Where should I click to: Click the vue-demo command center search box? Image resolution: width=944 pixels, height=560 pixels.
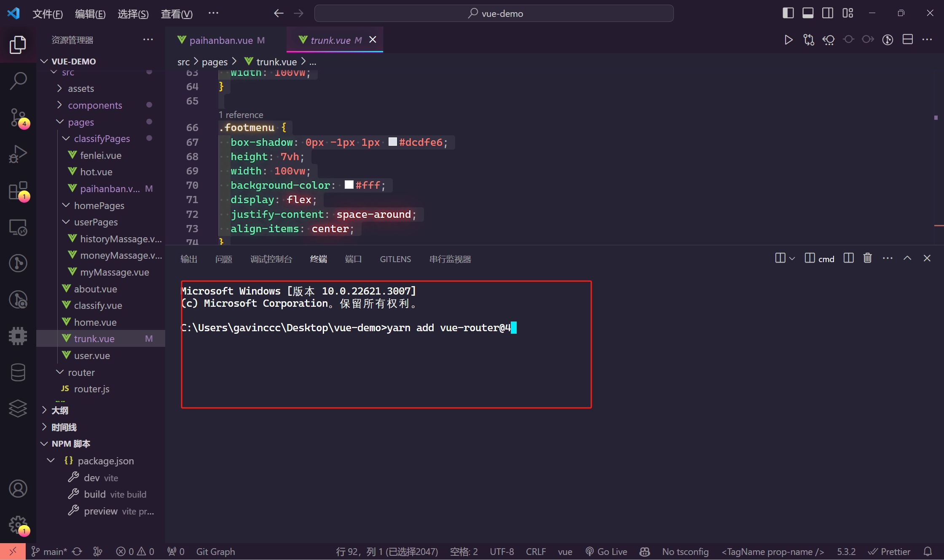tap(494, 13)
